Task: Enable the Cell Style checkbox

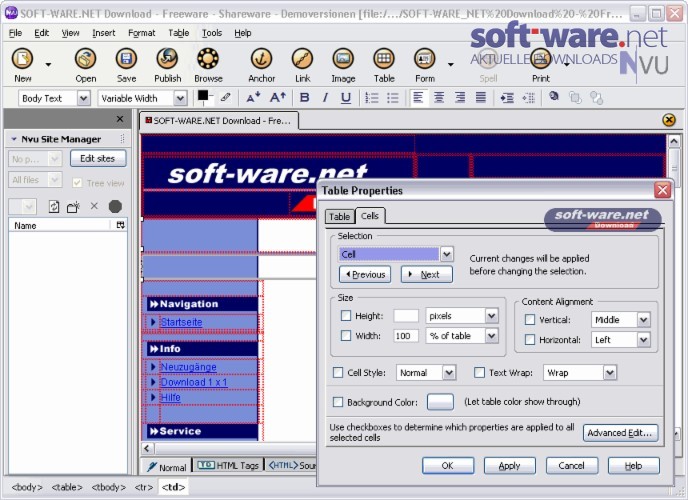Action: coord(338,372)
